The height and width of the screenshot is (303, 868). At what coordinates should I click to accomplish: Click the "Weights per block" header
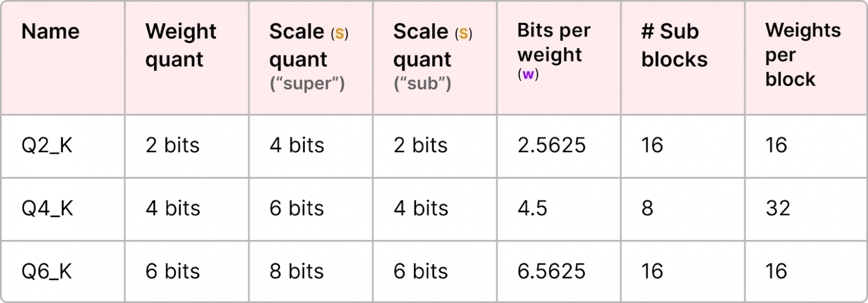tap(803, 55)
